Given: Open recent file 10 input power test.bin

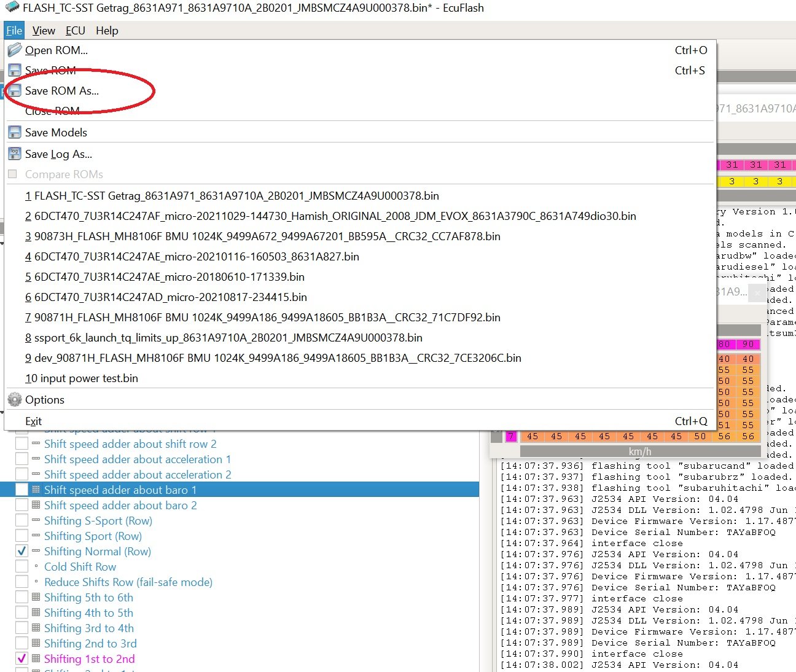Looking at the screenshot, I should click(x=360, y=378).
